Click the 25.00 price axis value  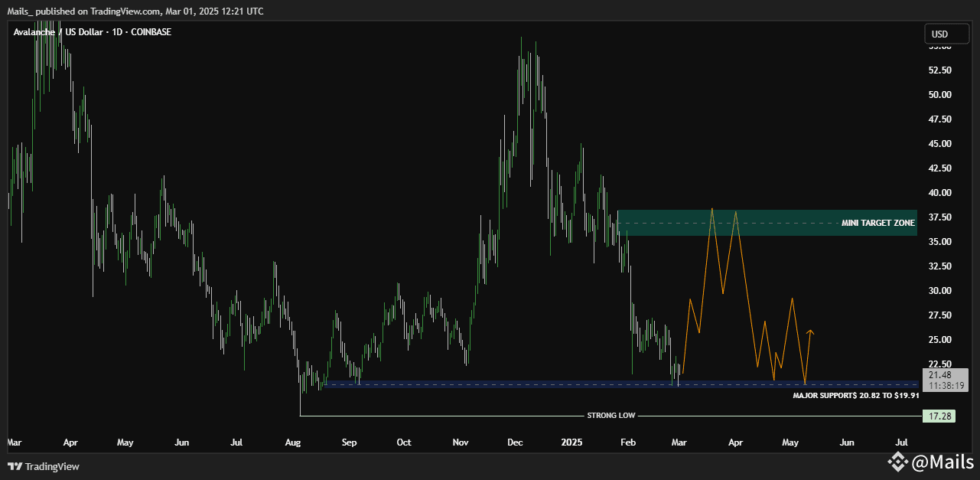coord(939,340)
